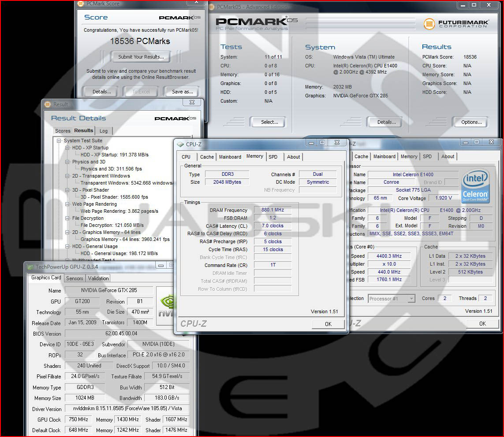Close the front CPU-Z window
Screen dimensions: 504x437
click(337, 142)
